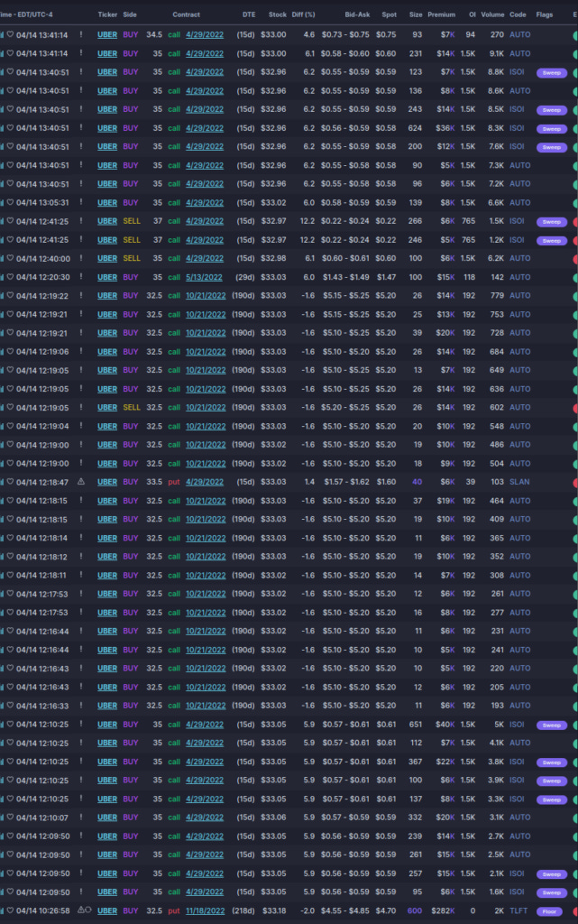Click the Sweep flag on the 8.8K volume row

[552, 73]
